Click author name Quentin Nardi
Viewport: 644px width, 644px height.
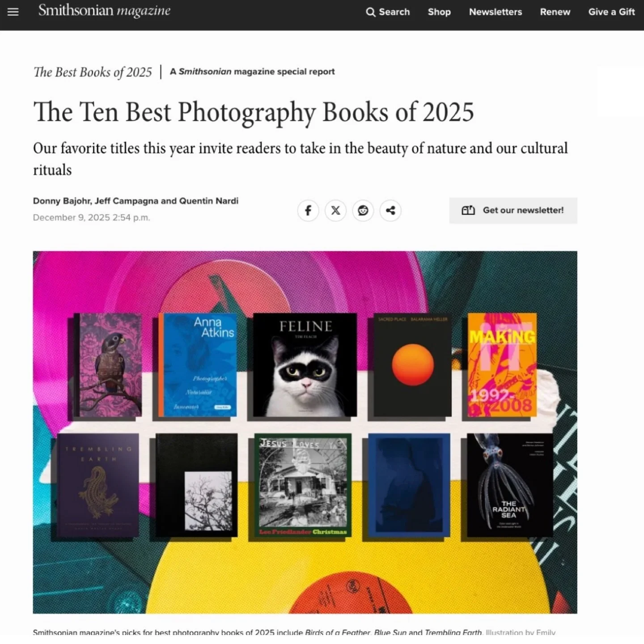coord(209,201)
